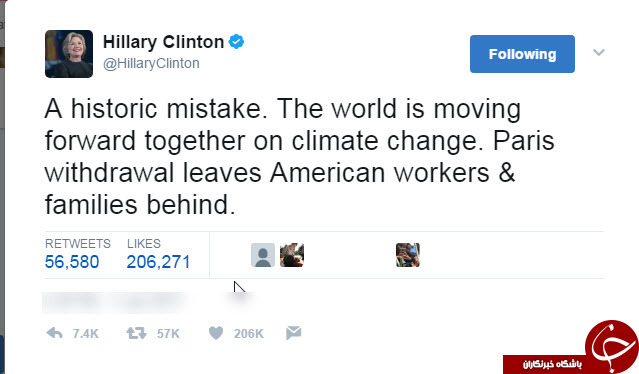639x374 pixels.
Task: Click the retweet icon below the tweet
Action: pos(136,333)
